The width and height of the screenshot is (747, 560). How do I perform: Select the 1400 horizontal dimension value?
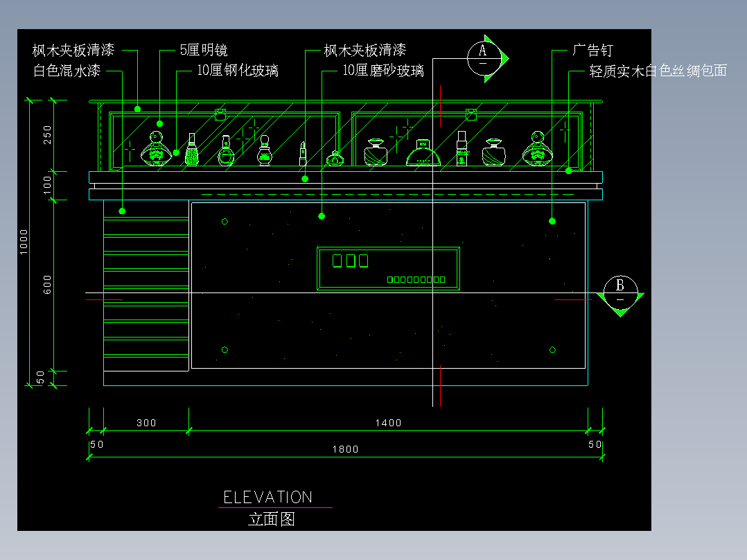pos(388,423)
